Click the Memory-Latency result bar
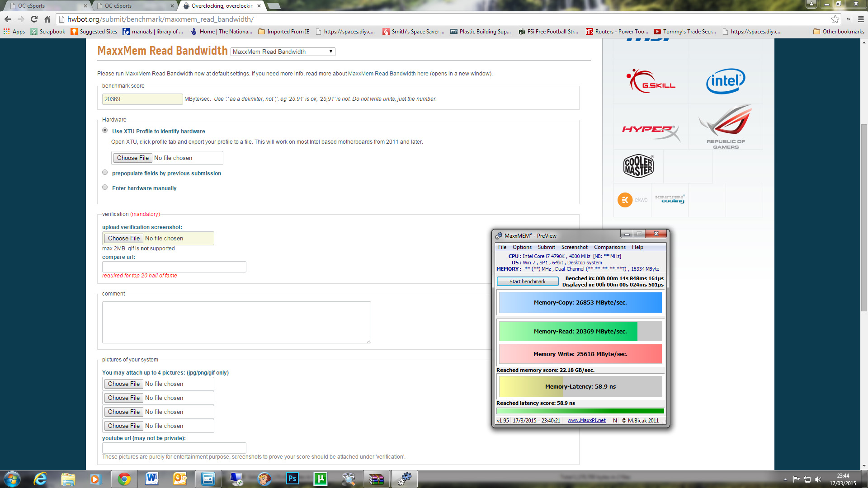The width and height of the screenshot is (868, 488). coord(580,386)
